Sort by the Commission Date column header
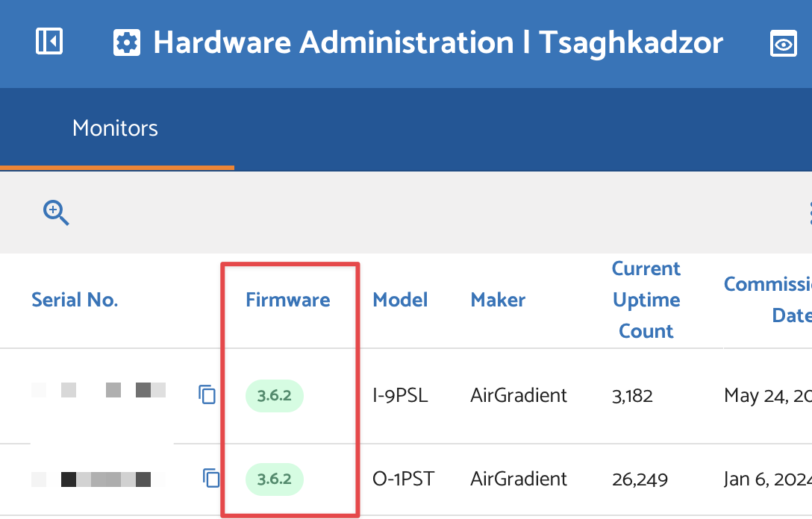Screen dimensions: 812x519 tap(769, 300)
